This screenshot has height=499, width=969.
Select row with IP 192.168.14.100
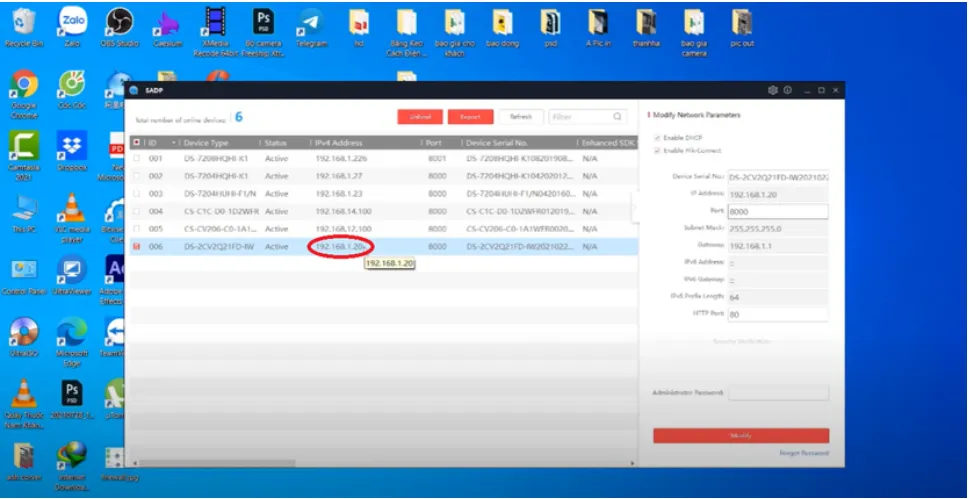pyautogui.click(x=383, y=211)
